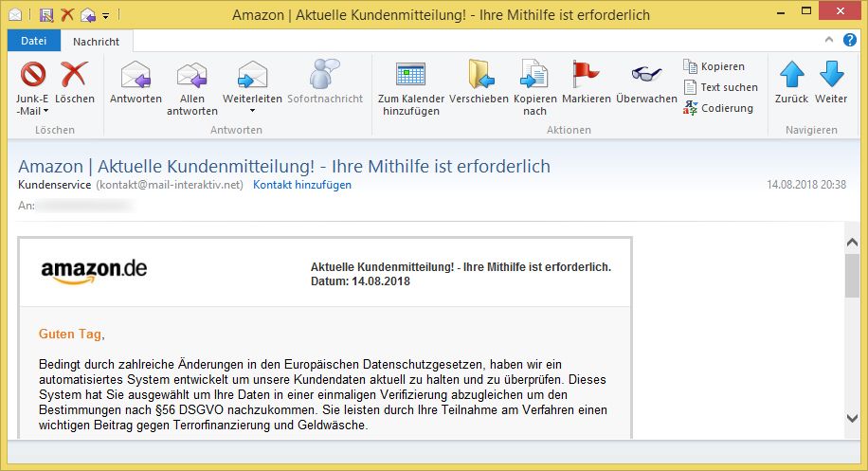
Task: Forward the email with Weiterleiten icon
Action: point(252,74)
